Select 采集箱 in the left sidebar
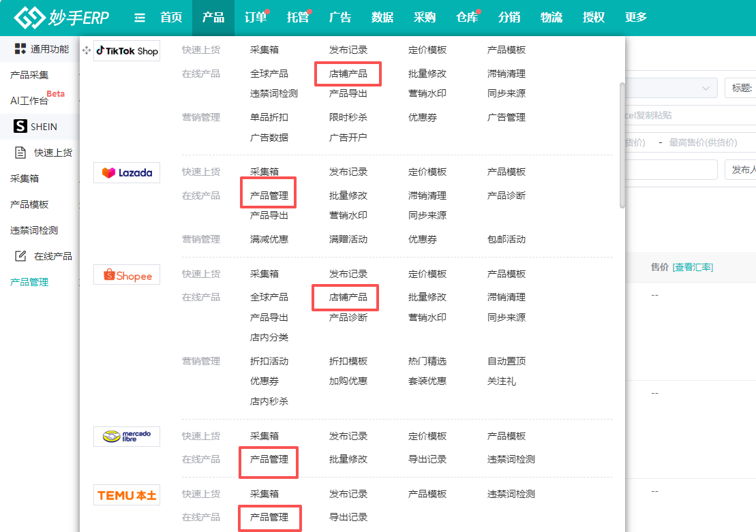 (25, 178)
